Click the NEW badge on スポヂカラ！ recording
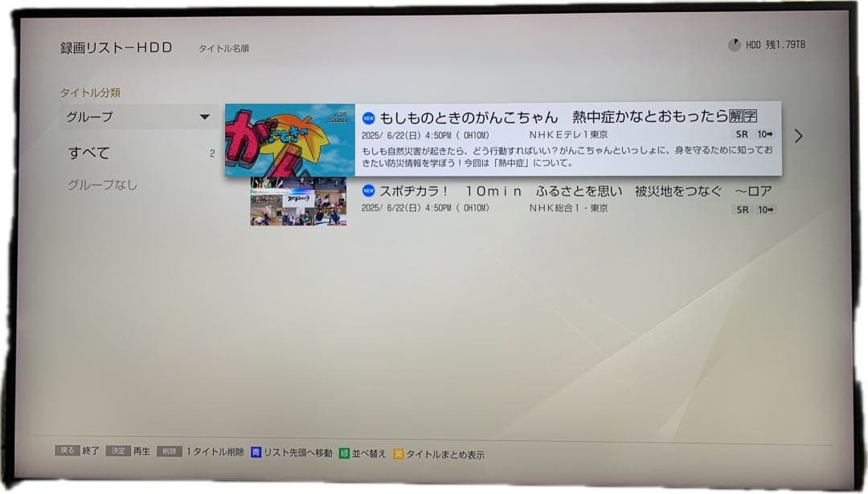The image size is (868, 494). click(367, 191)
